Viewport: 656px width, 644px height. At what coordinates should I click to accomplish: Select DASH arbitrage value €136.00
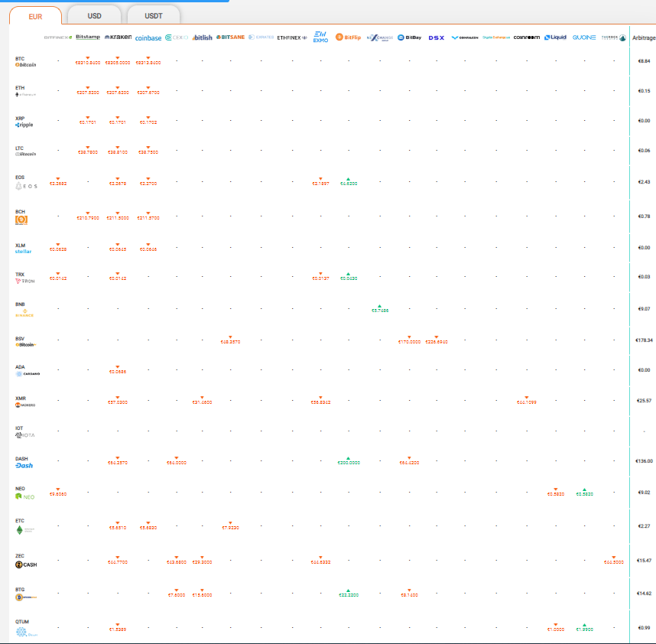click(x=644, y=460)
